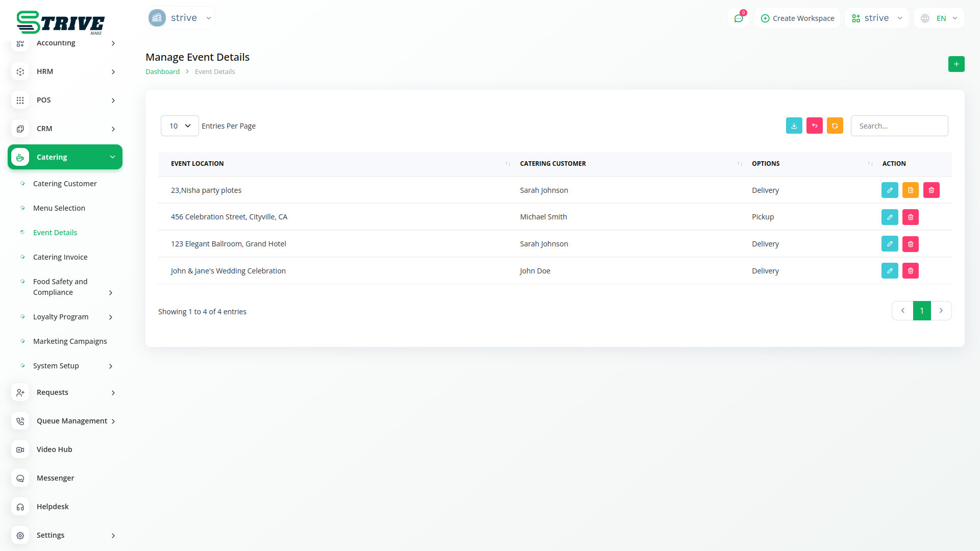The image size is (980, 551).
Task: Follow the Dashboard breadcrumb link
Action: 162,72
